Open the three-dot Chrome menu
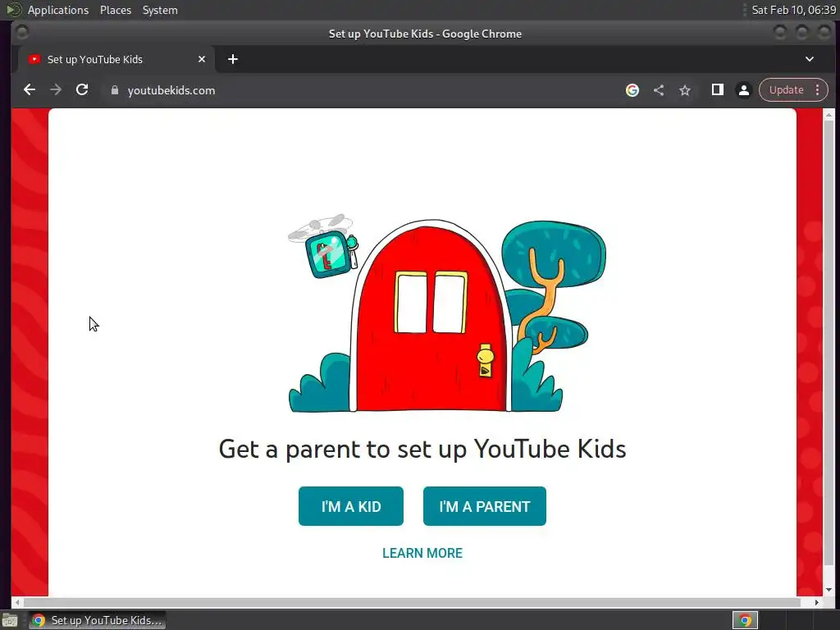 (x=818, y=90)
